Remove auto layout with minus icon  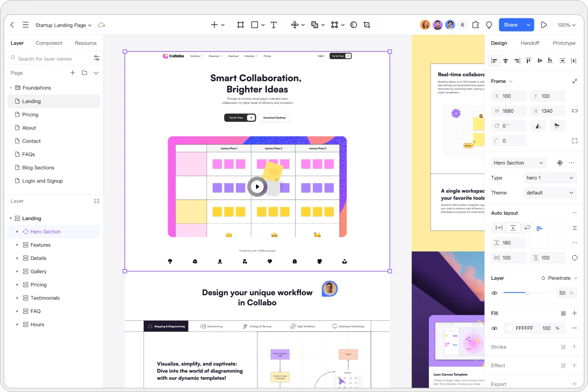click(574, 213)
